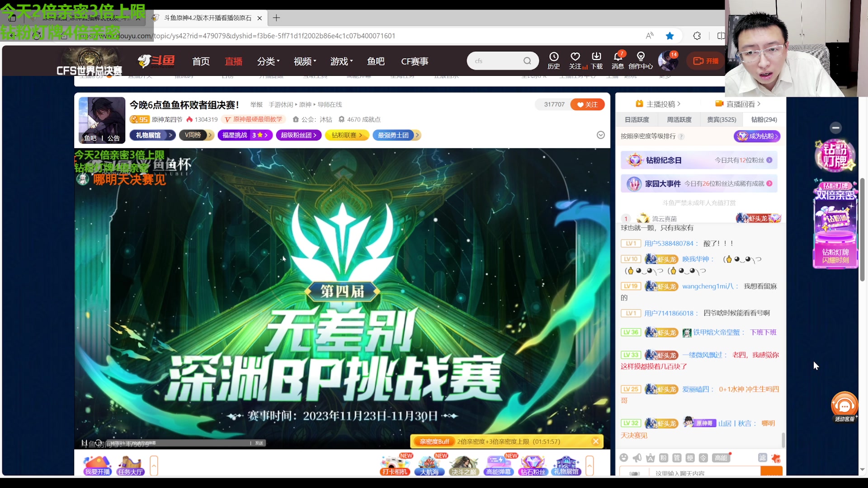
Task: Open 钻粉联赛 badge
Action: point(347,135)
